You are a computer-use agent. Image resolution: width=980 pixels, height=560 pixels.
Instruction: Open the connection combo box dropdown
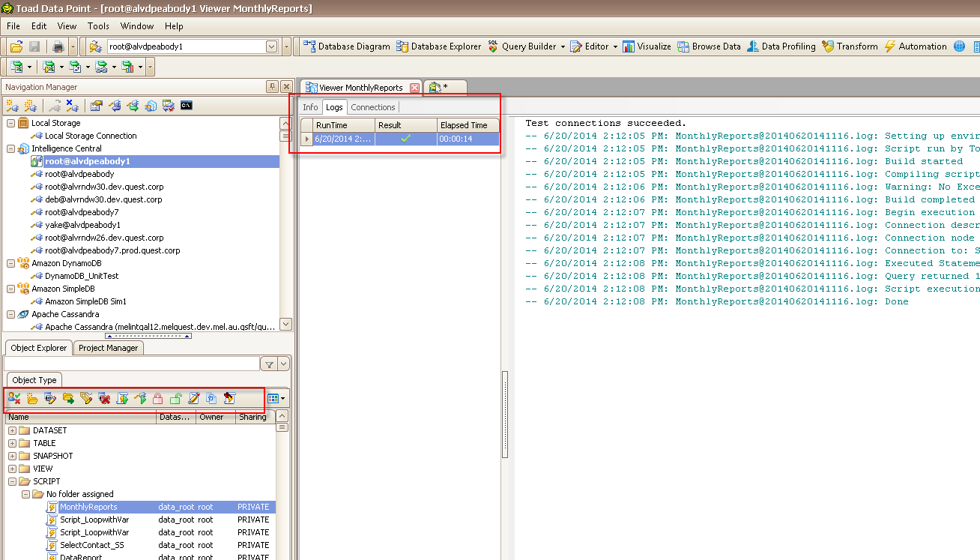click(x=272, y=46)
